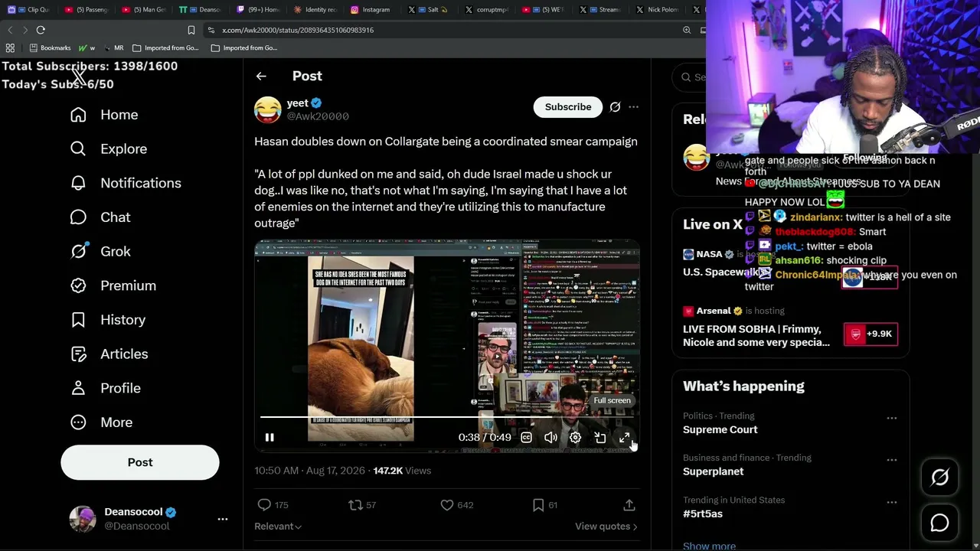
Task: Open History in the X sidebar
Action: (x=107, y=320)
